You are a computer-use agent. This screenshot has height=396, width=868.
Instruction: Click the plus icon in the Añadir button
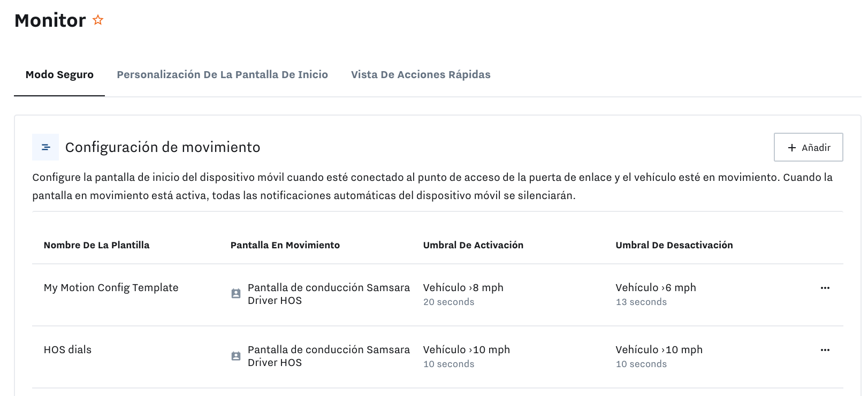(792, 148)
